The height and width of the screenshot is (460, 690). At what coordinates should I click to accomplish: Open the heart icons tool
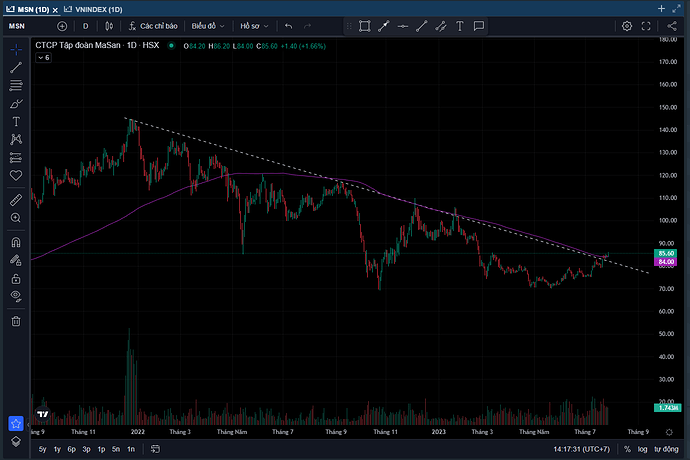tap(16, 175)
